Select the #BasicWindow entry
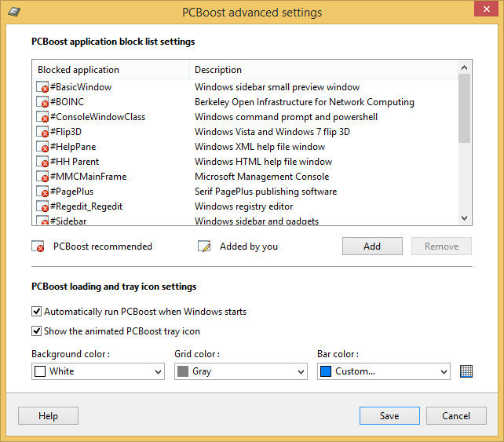This screenshot has width=504, height=442. click(x=81, y=87)
